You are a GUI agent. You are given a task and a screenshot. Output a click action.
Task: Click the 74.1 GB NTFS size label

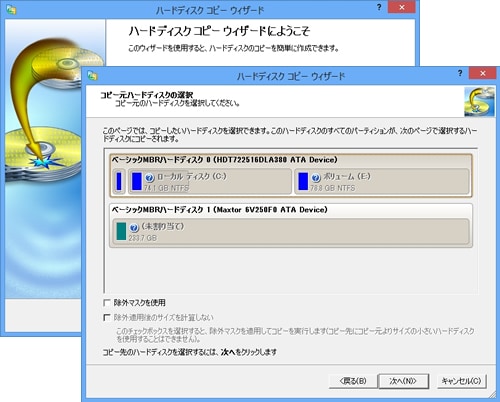[166, 188]
